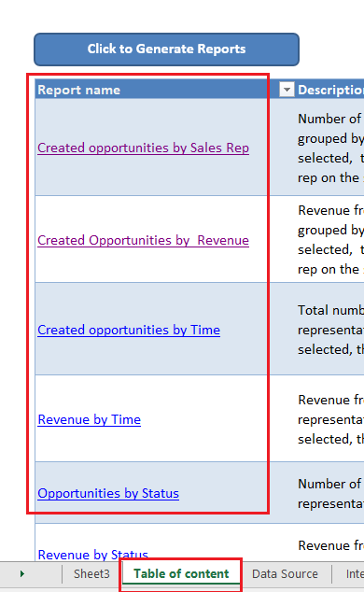The height and width of the screenshot is (592, 364).
Task: Click the green sheet tab scroll arrow
Action: 21,574
